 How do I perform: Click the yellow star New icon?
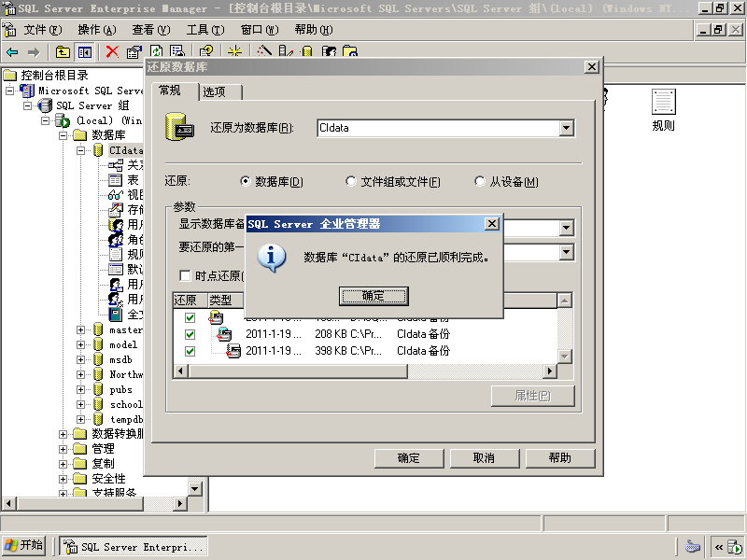click(x=235, y=52)
